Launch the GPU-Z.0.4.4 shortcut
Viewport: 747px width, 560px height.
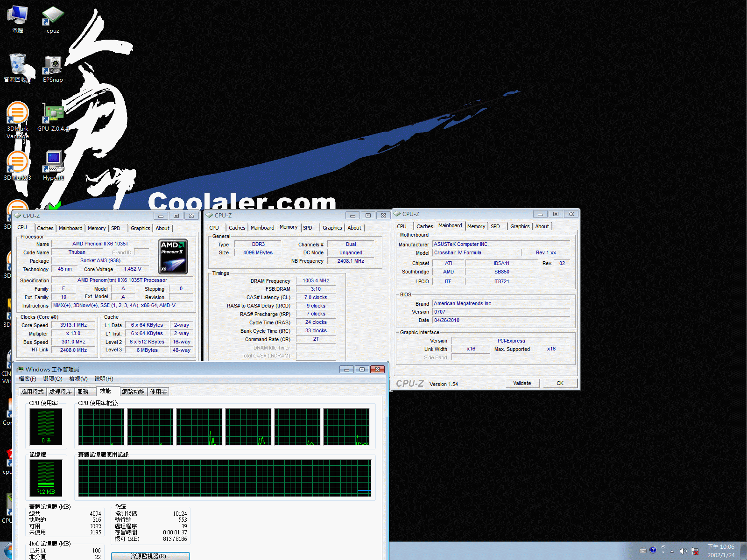pyautogui.click(x=53, y=118)
